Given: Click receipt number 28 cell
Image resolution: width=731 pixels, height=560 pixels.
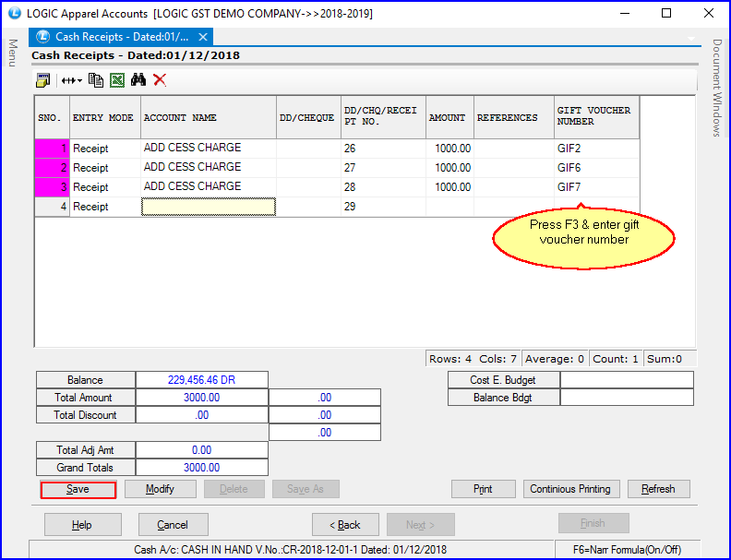Looking at the screenshot, I should (x=383, y=187).
